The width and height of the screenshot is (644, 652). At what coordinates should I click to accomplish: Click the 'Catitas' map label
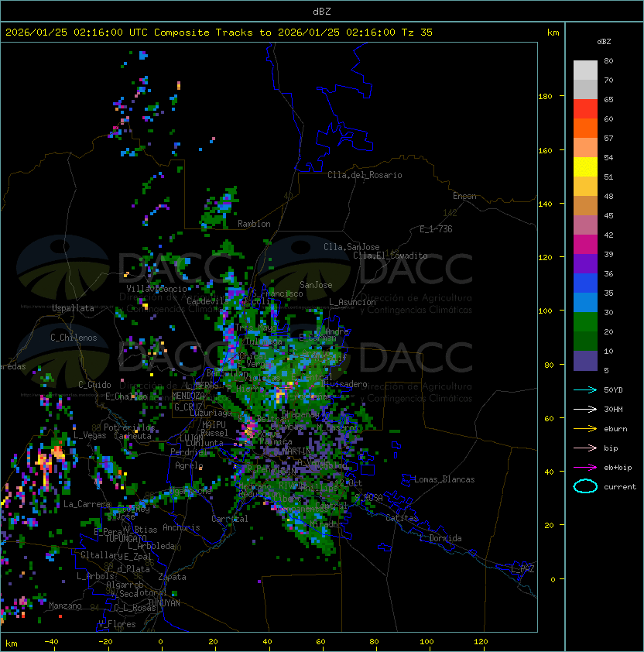[x=402, y=518]
